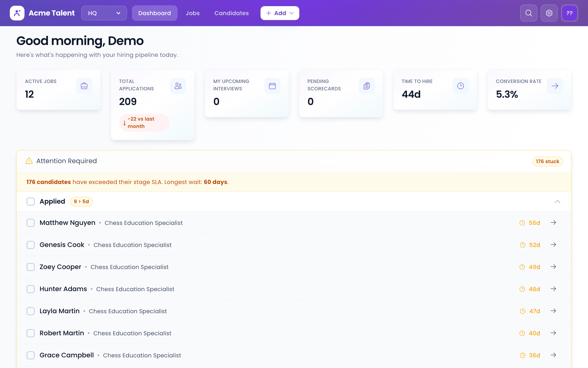This screenshot has width=588, height=368.
Task: Click the clock icon next to 56d
Action: click(x=522, y=223)
